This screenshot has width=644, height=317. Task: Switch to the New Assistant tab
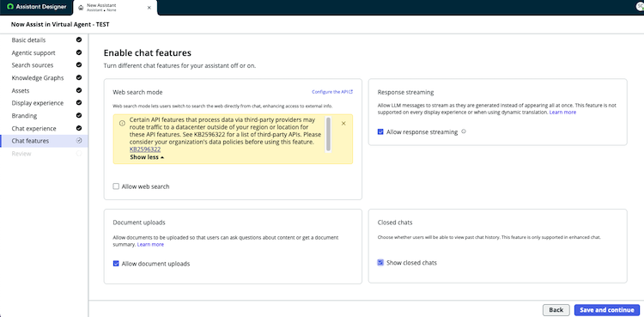115,8
